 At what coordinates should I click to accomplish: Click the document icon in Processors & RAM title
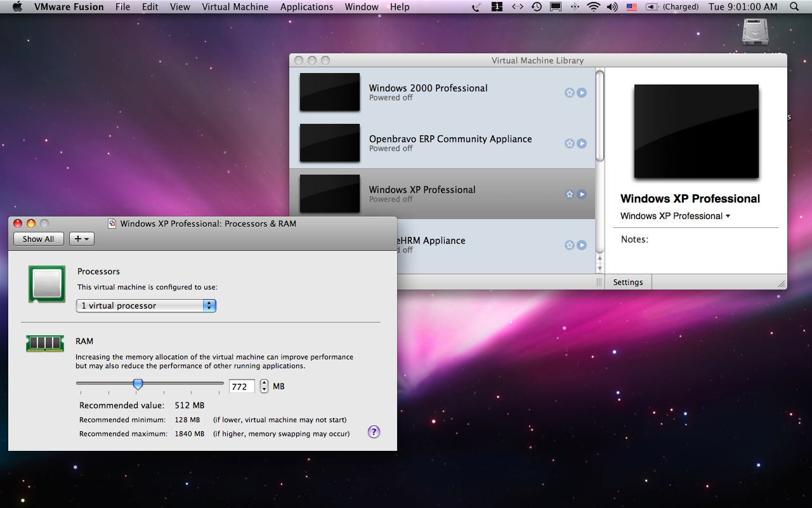point(112,224)
